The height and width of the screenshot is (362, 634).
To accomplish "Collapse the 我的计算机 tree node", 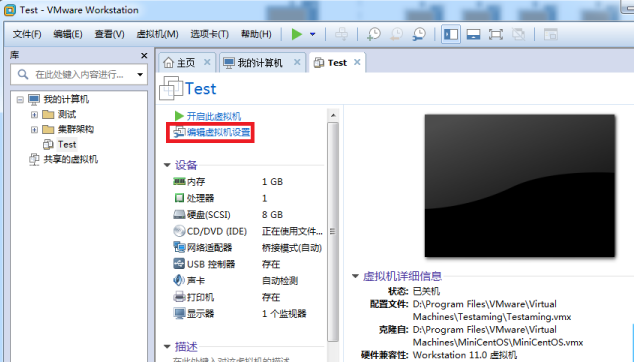I will click(x=20, y=99).
